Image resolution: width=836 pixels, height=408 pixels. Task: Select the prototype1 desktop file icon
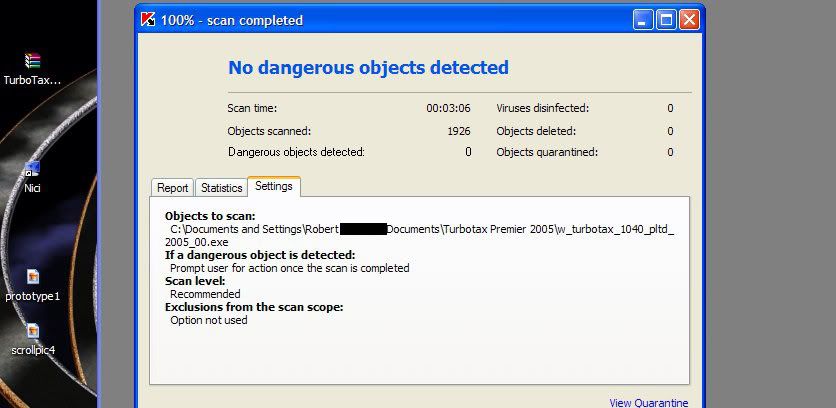pos(33,277)
